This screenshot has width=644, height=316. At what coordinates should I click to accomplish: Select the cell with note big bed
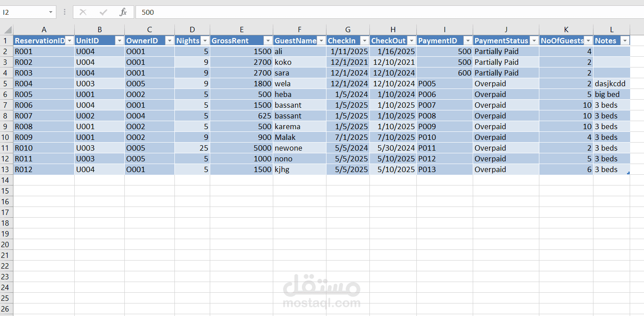[611, 94]
